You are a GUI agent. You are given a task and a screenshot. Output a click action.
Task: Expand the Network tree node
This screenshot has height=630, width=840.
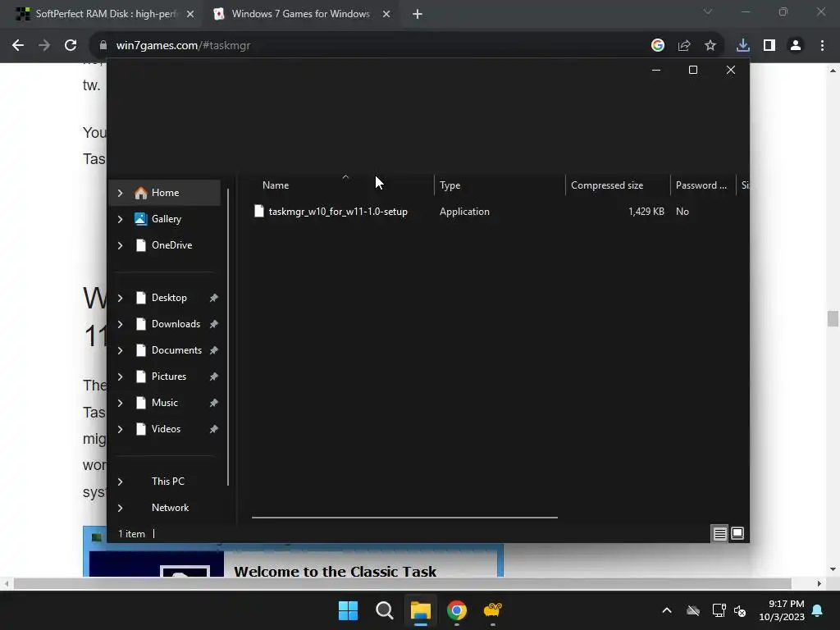click(120, 508)
